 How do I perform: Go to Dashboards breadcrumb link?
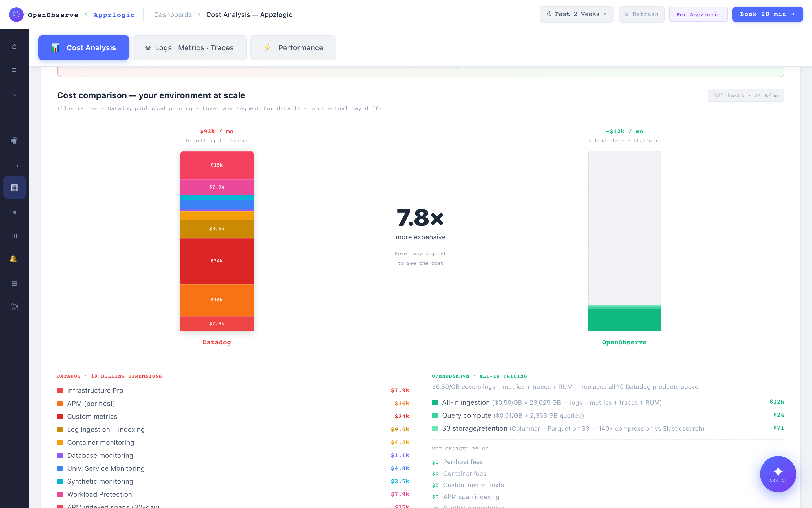tap(173, 14)
